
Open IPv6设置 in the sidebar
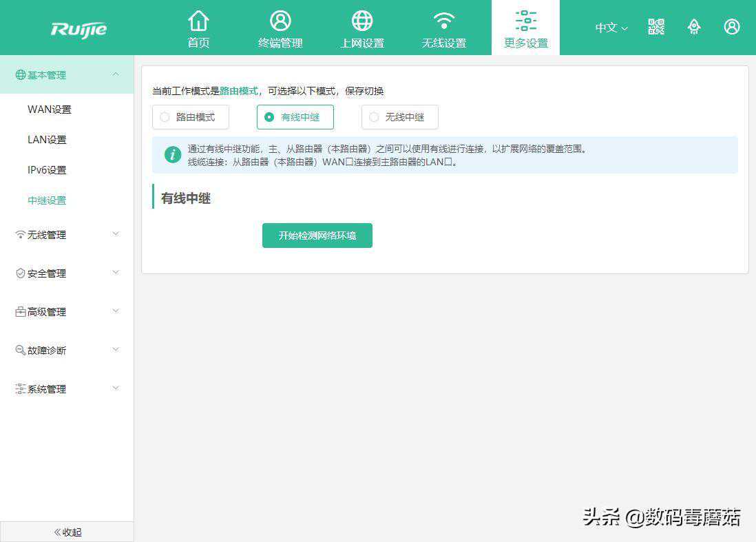(x=47, y=170)
